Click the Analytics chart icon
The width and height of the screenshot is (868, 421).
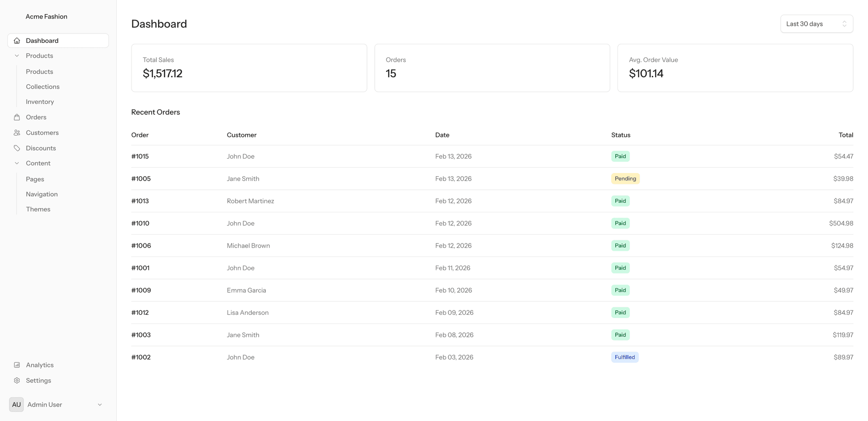tap(17, 365)
